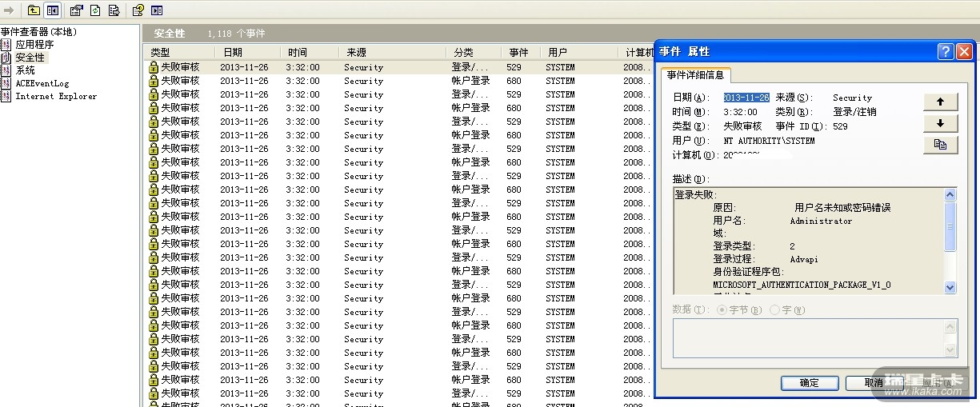This screenshot has width=980, height=407.
Task: Click the 1,118 个事件 count label
Action: pyautogui.click(x=236, y=34)
